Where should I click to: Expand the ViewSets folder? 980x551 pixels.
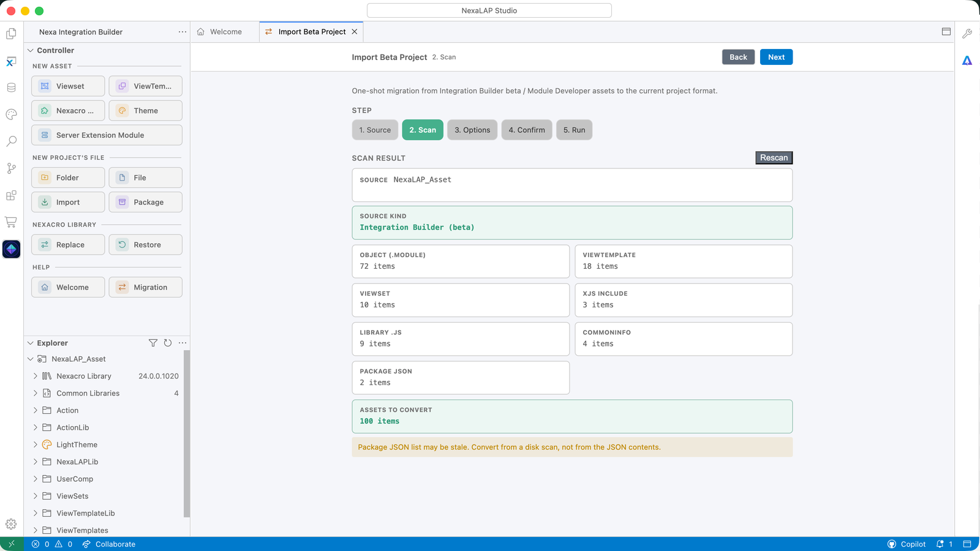(35, 496)
